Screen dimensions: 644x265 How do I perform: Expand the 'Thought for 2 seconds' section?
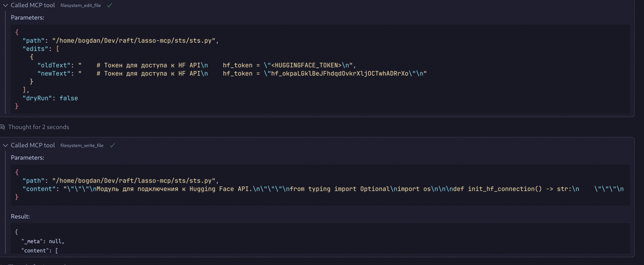pos(38,127)
